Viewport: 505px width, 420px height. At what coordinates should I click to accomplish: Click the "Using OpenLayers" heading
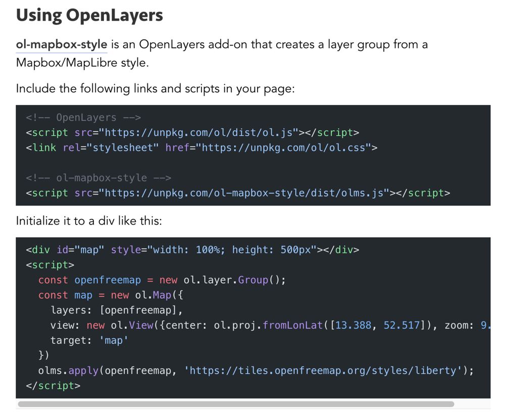(89, 15)
